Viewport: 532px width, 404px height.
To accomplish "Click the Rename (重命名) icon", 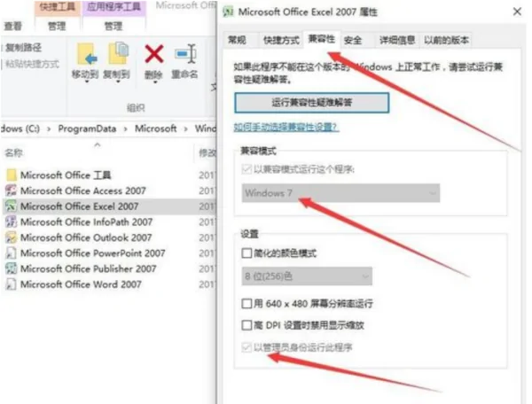I will [185, 54].
